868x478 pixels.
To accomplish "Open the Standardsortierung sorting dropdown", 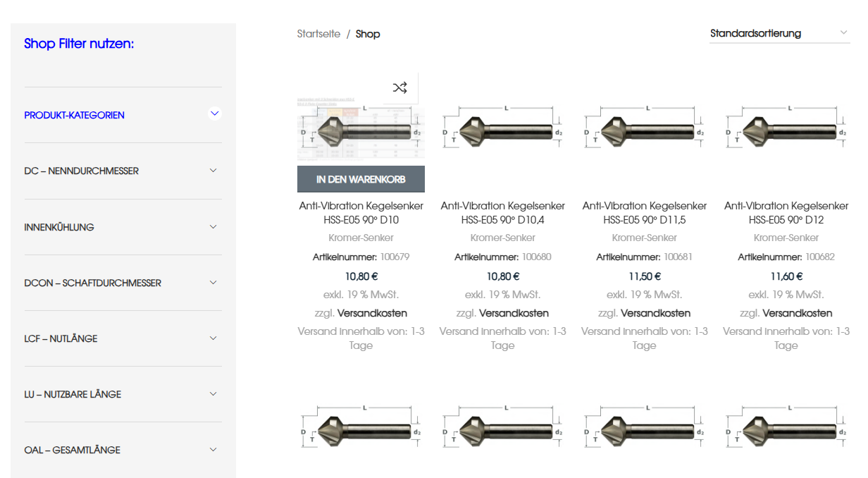I will pyautogui.click(x=779, y=33).
